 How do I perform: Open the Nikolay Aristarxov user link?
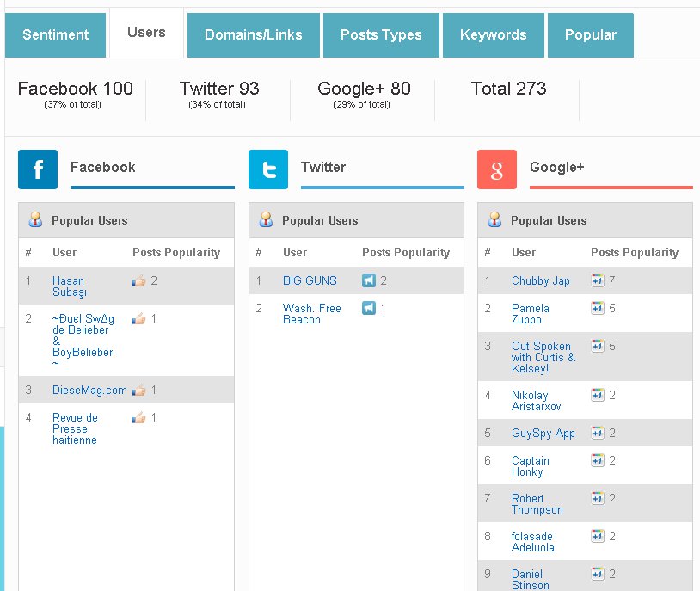click(x=536, y=401)
